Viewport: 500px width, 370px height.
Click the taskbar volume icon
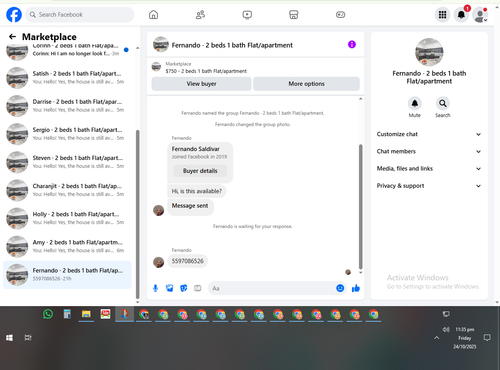click(446, 329)
